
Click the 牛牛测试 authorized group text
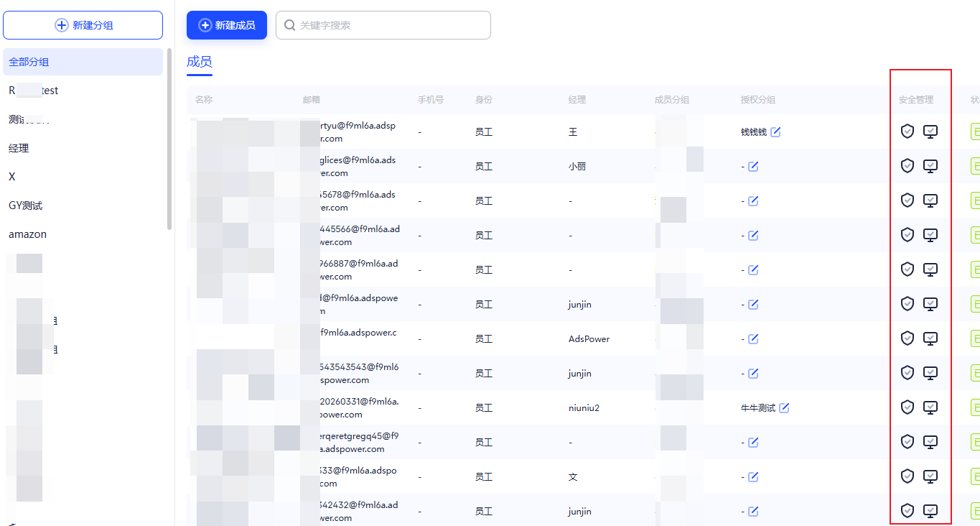coord(758,407)
